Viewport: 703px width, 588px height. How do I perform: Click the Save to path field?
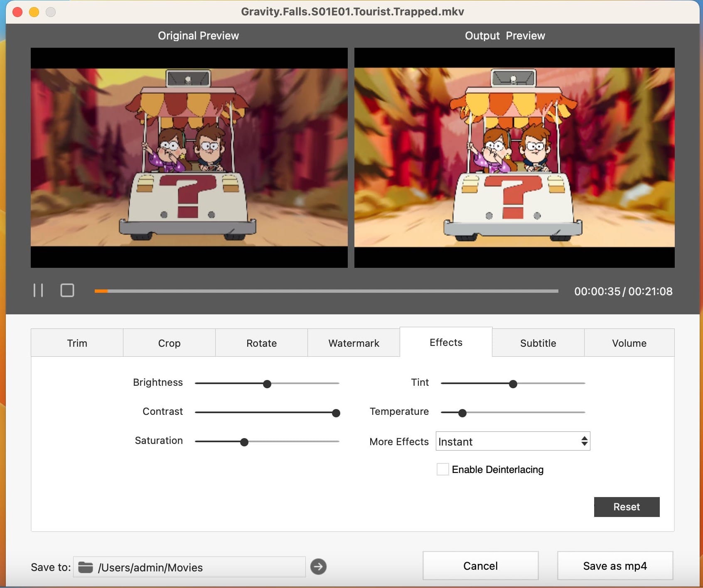pyautogui.click(x=189, y=567)
